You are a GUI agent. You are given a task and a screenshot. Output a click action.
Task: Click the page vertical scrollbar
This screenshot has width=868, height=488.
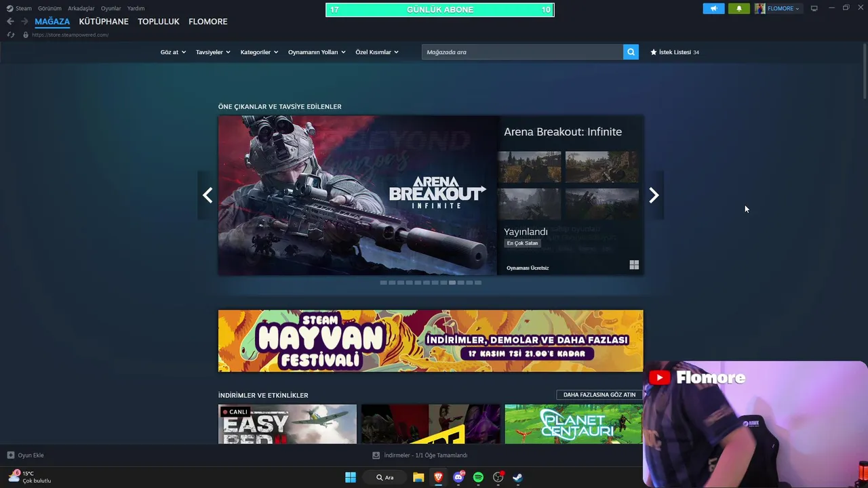coord(865,71)
